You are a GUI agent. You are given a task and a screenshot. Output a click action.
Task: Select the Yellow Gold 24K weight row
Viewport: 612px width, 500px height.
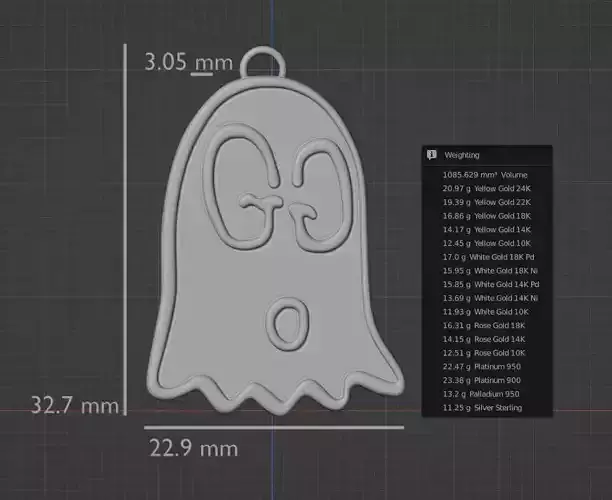[487, 189]
